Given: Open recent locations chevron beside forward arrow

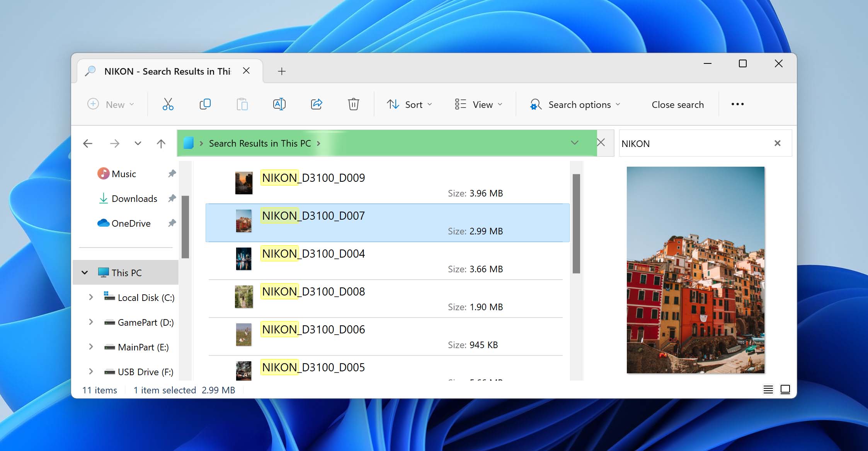Looking at the screenshot, I should (x=138, y=143).
